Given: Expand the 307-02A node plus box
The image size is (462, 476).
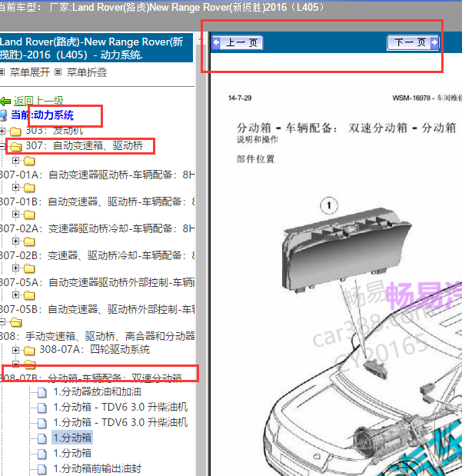Looking at the screenshot, I should (x=15, y=214).
